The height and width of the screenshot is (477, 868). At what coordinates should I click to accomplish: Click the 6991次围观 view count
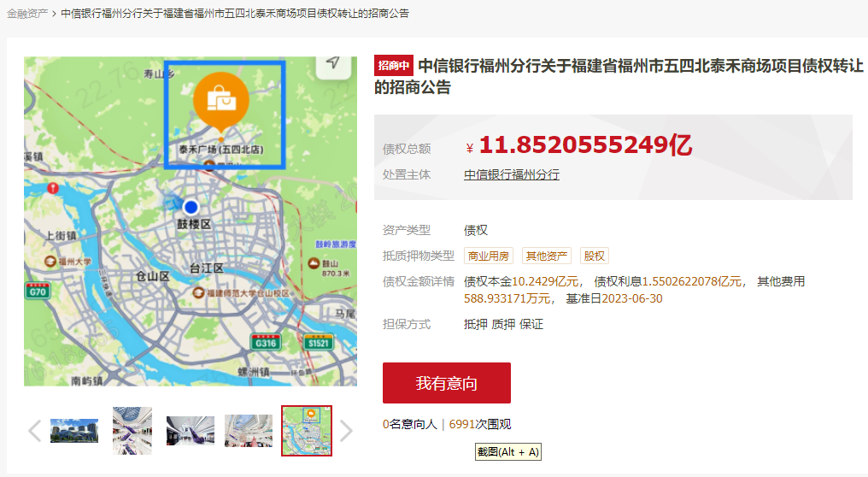(x=480, y=424)
